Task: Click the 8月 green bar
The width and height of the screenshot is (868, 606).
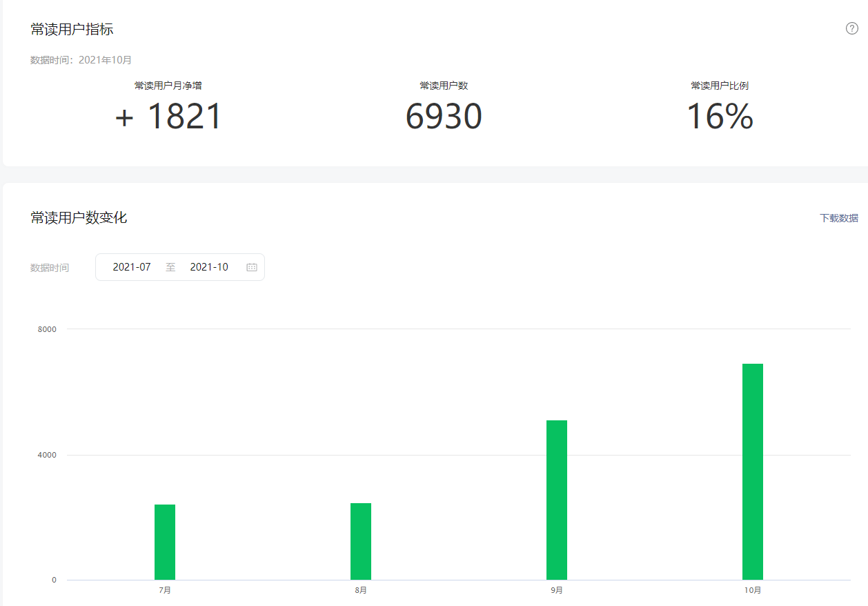Action: 361,541
